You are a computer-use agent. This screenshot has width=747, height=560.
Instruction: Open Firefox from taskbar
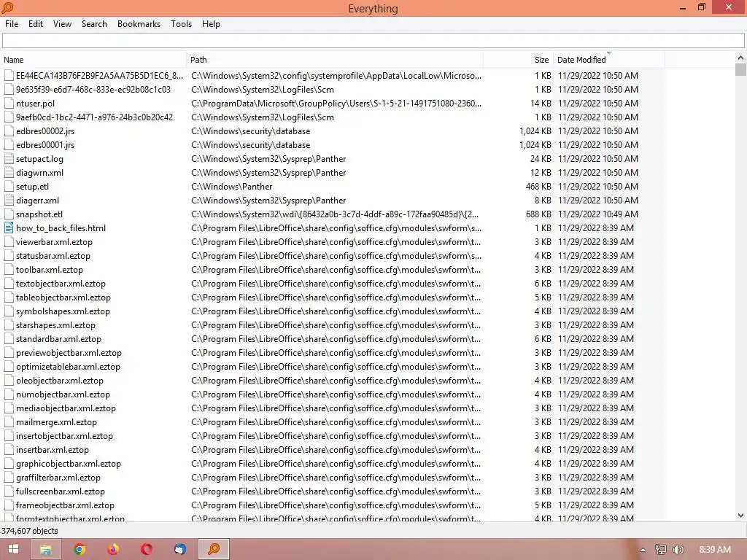tap(113, 549)
